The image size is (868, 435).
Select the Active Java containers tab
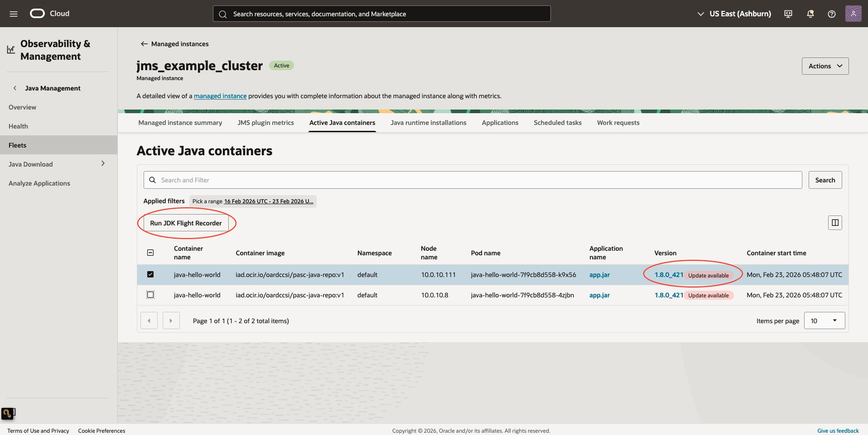click(x=342, y=123)
